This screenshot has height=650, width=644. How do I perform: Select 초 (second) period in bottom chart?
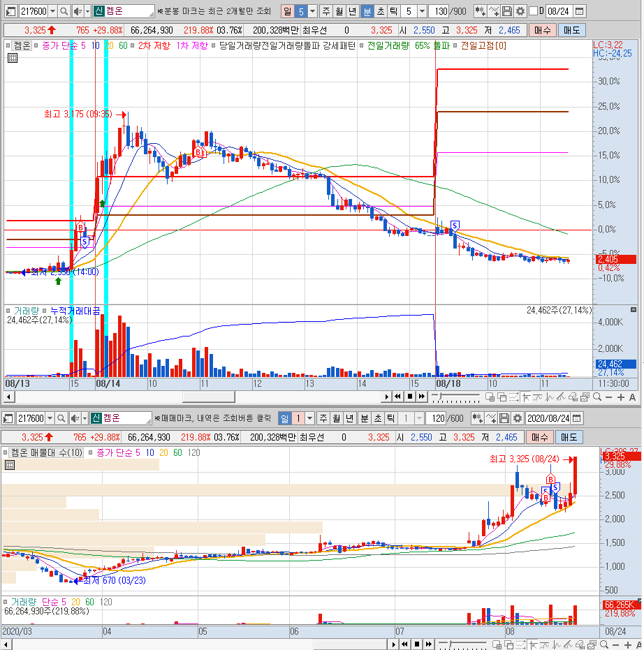(377, 418)
